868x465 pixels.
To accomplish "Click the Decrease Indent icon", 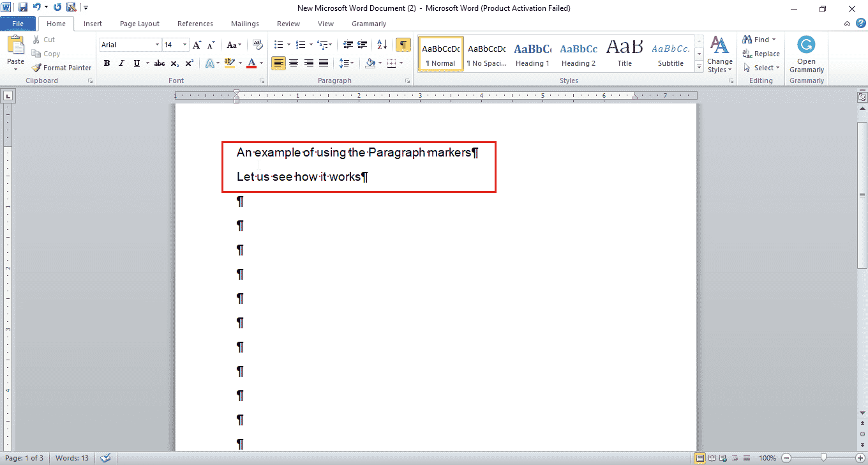I will pos(348,45).
